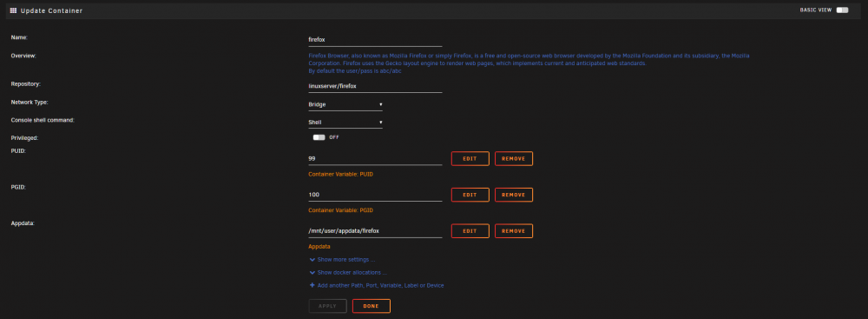The height and width of the screenshot is (319, 868).
Task: Click the Done button
Action: (x=372, y=306)
